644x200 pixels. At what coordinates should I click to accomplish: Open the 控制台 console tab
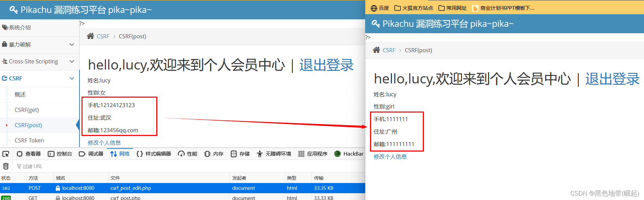coord(60,154)
